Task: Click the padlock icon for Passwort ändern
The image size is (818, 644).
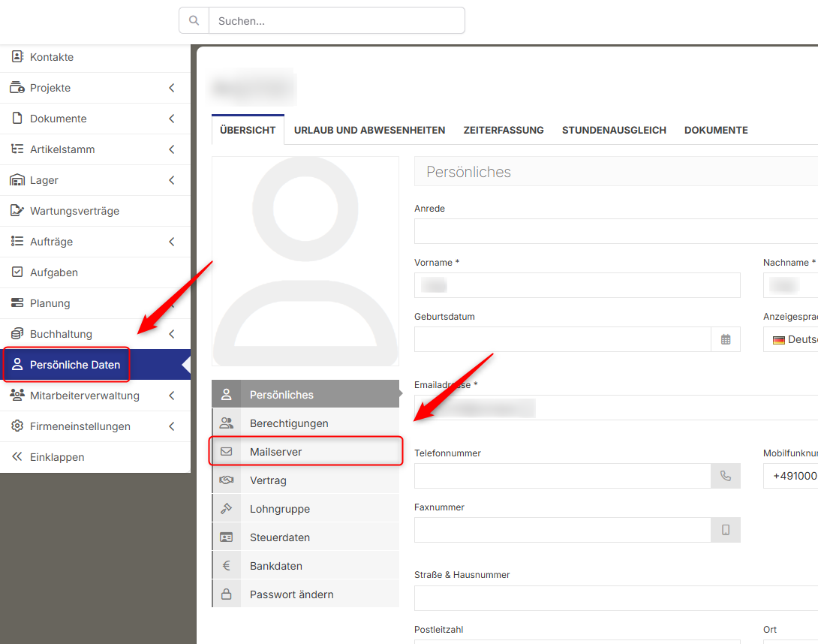Action: click(x=226, y=594)
